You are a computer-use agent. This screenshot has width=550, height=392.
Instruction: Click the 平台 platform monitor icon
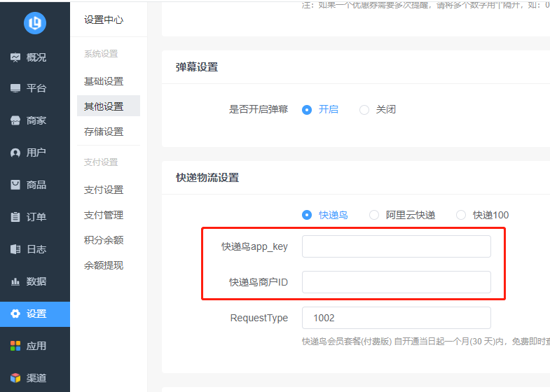point(15,88)
